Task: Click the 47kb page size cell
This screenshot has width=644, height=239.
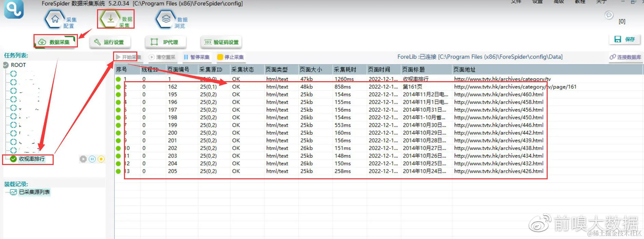Action: [306, 79]
